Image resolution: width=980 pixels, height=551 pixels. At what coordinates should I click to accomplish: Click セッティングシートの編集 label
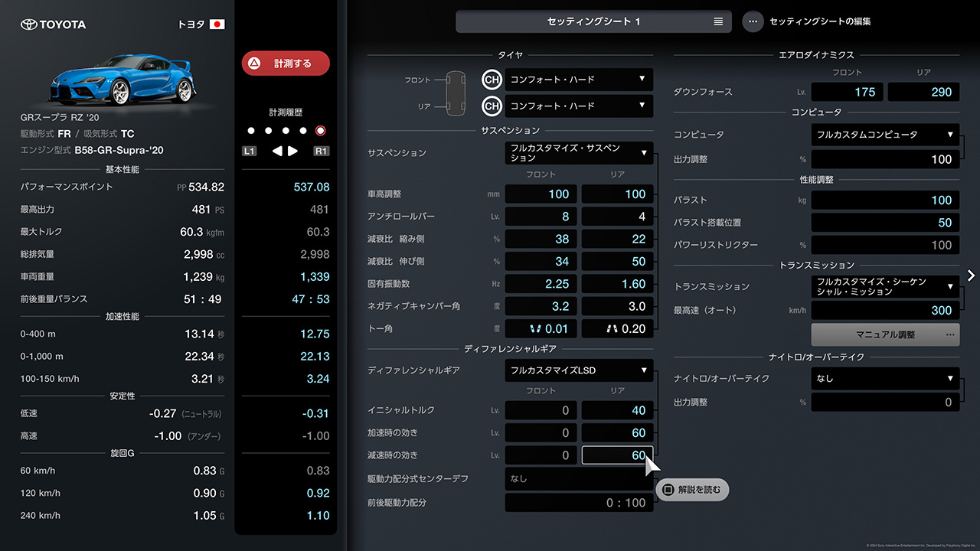[820, 21]
